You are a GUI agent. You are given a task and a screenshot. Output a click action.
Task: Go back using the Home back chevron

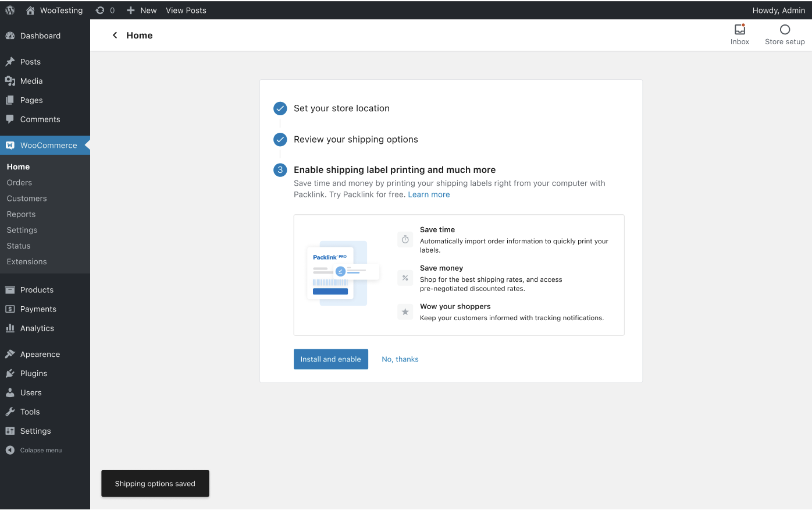click(x=114, y=35)
